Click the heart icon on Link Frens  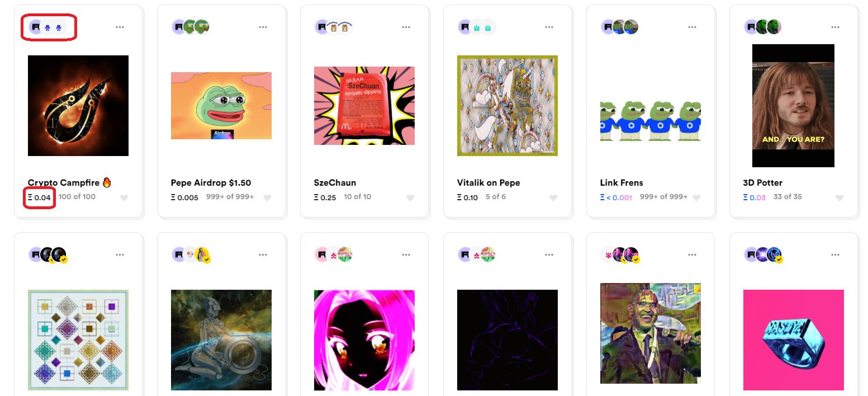(696, 197)
